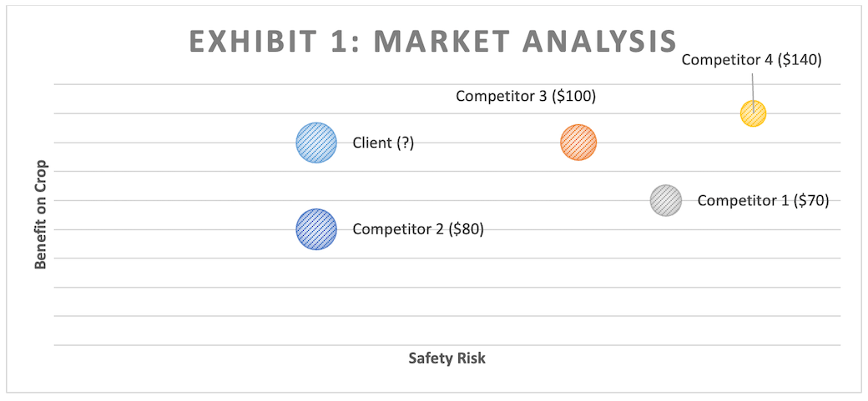Select the chart title Exhibit 1: Market Analysis
868x401 pixels.
(x=433, y=40)
